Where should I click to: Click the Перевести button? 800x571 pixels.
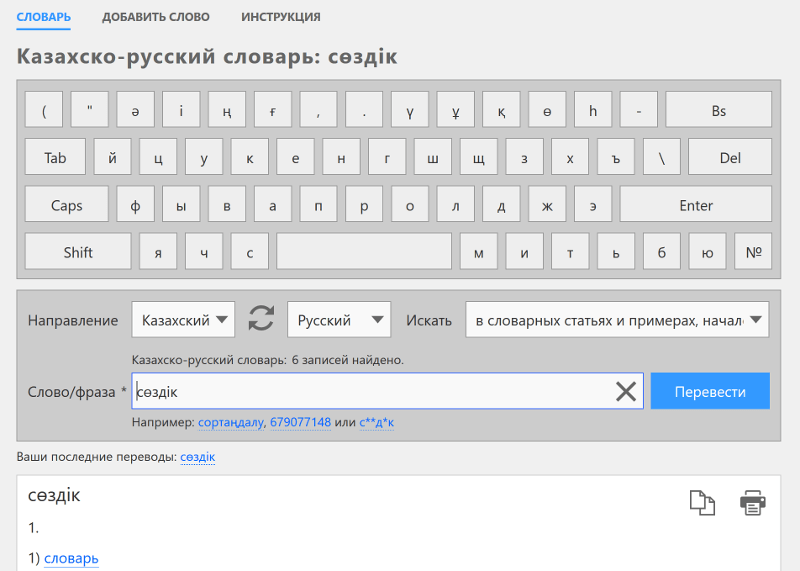(x=710, y=391)
